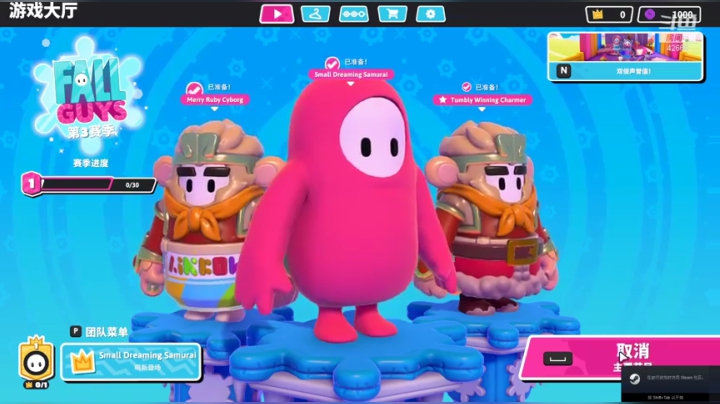Open the Settings gear tab
The height and width of the screenshot is (404, 720).
pyautogui.click(x=431, y=14)
